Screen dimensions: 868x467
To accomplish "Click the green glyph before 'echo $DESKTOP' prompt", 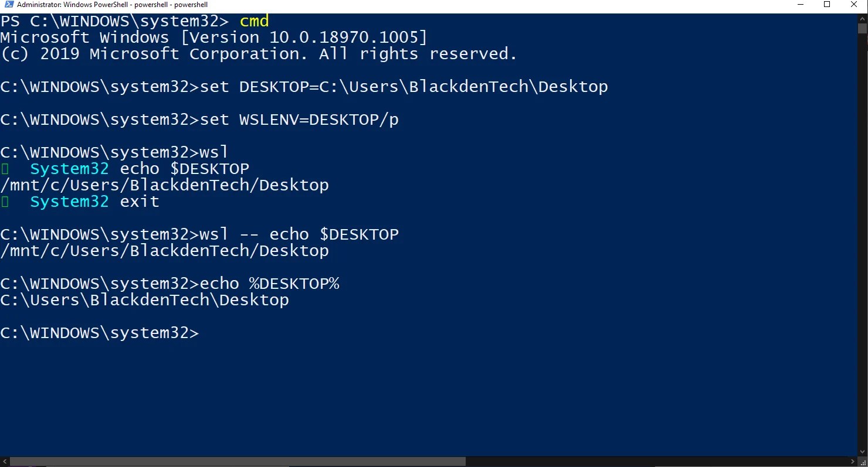I will tap(4, 169).
